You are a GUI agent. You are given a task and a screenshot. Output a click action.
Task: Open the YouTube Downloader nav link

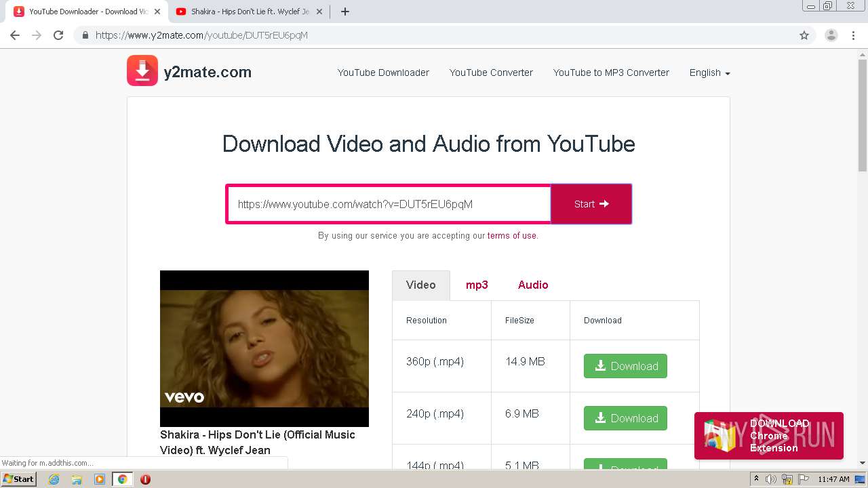[x=383, y=73]
